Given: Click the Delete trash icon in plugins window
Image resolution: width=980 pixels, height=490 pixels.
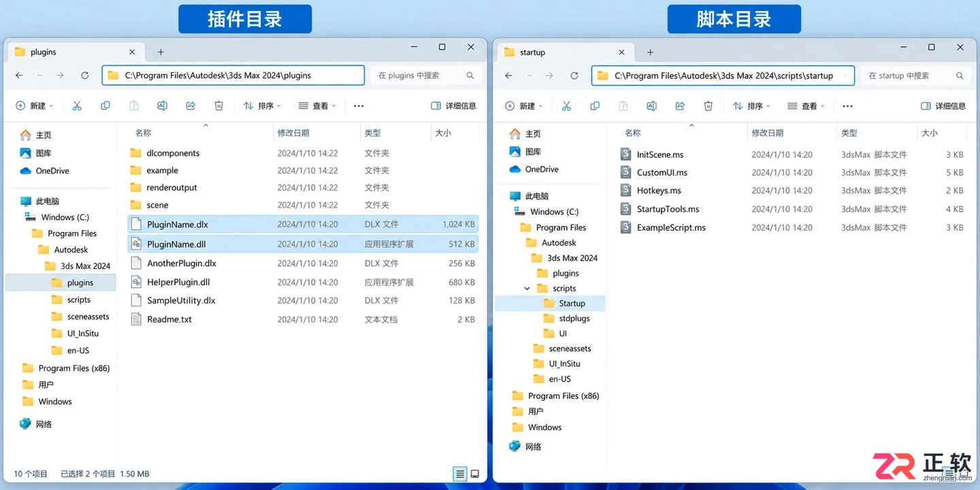Looking at the screenshot, I should [x=219, y=105].
